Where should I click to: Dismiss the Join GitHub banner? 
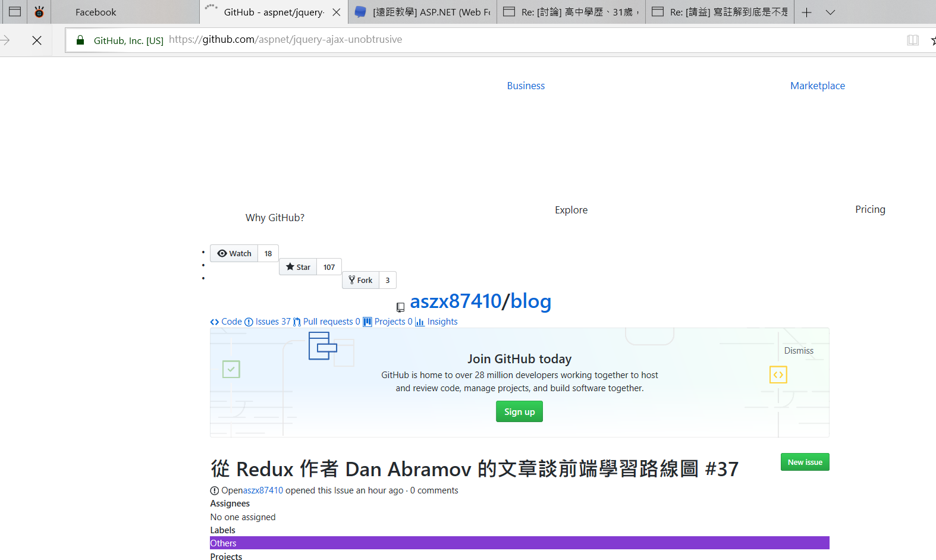tap(799, 351)
